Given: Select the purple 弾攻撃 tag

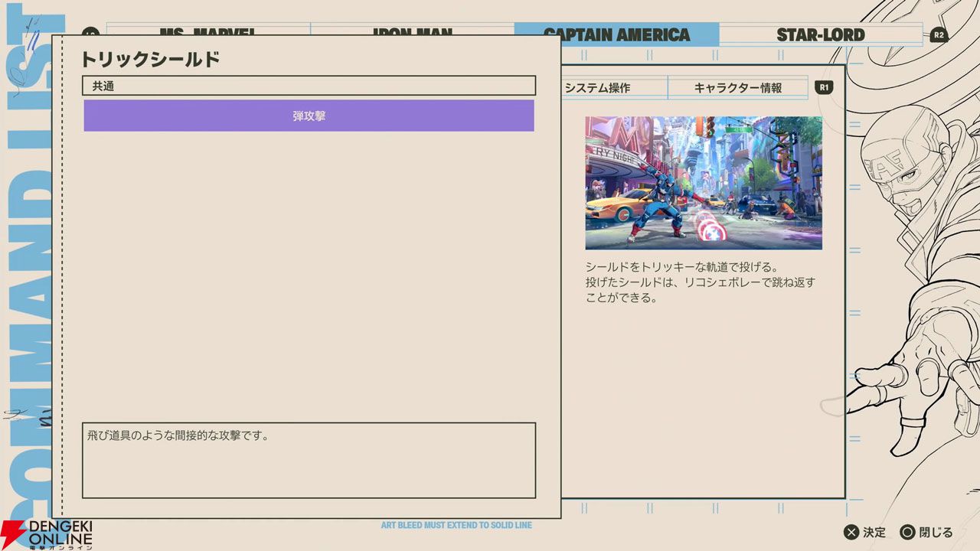Looking at the screenshot, I should point(309,116).
